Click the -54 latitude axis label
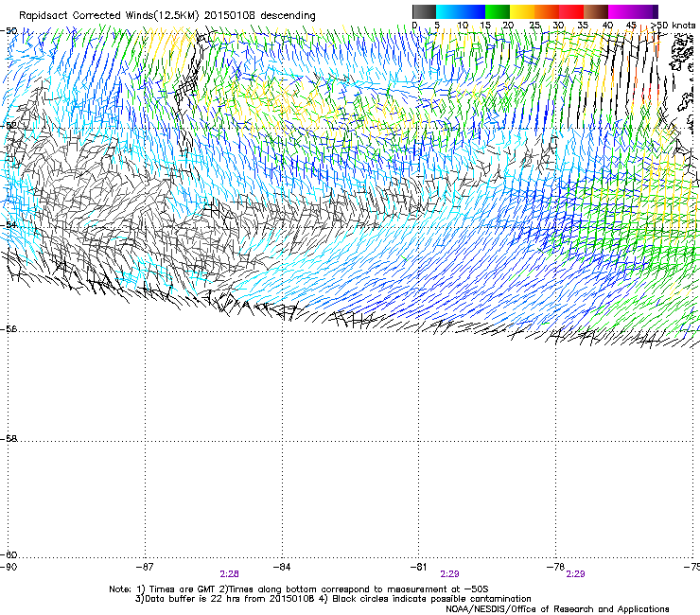The width and height of the screenshot is (700, 615). pyautogui.click(x=9, y=224)
